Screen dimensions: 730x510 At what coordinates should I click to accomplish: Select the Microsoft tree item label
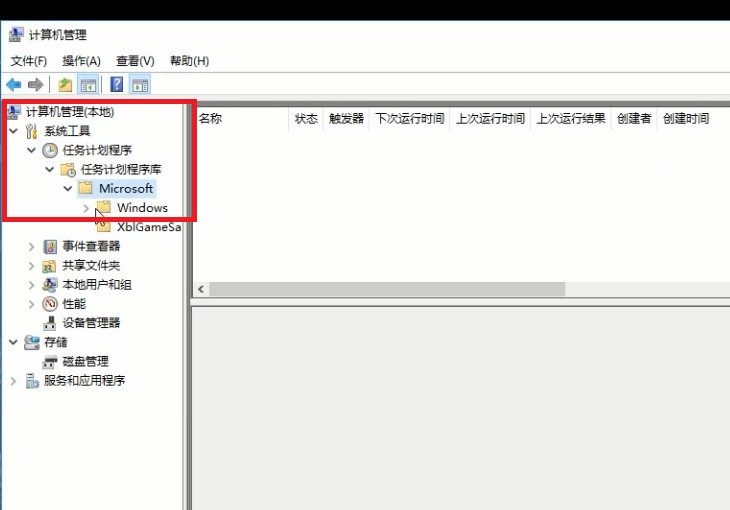click(x=126, y=188)
